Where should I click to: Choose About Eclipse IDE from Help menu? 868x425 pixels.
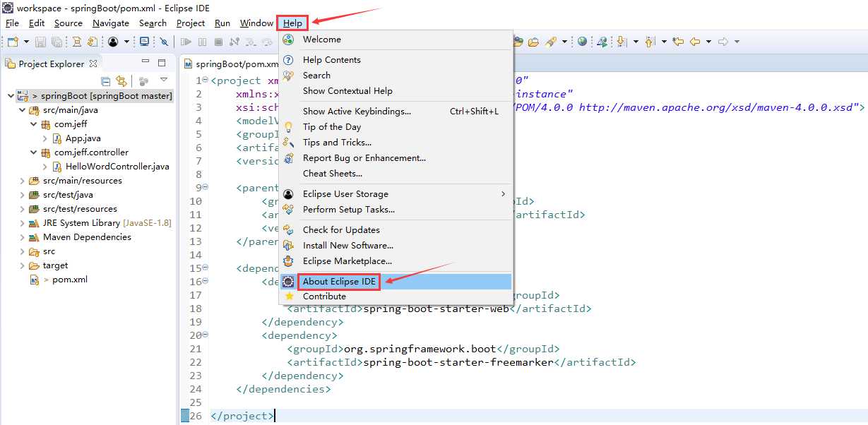coord(396,282)
